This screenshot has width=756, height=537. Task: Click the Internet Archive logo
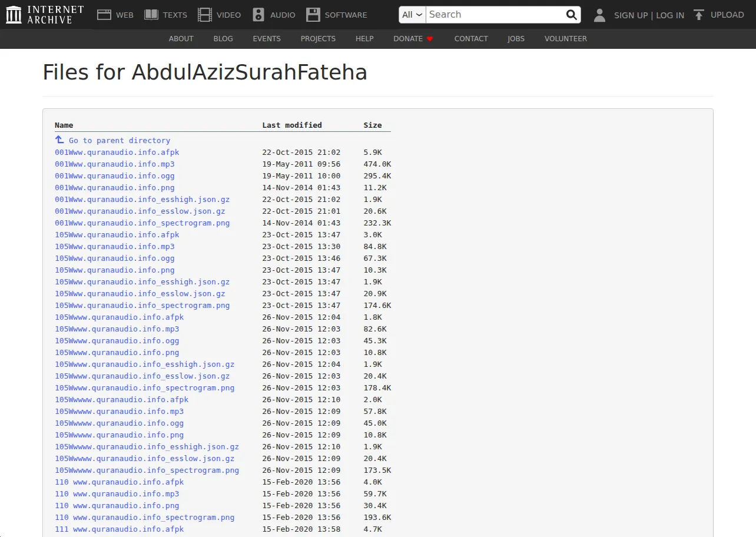tap(45, 15)
